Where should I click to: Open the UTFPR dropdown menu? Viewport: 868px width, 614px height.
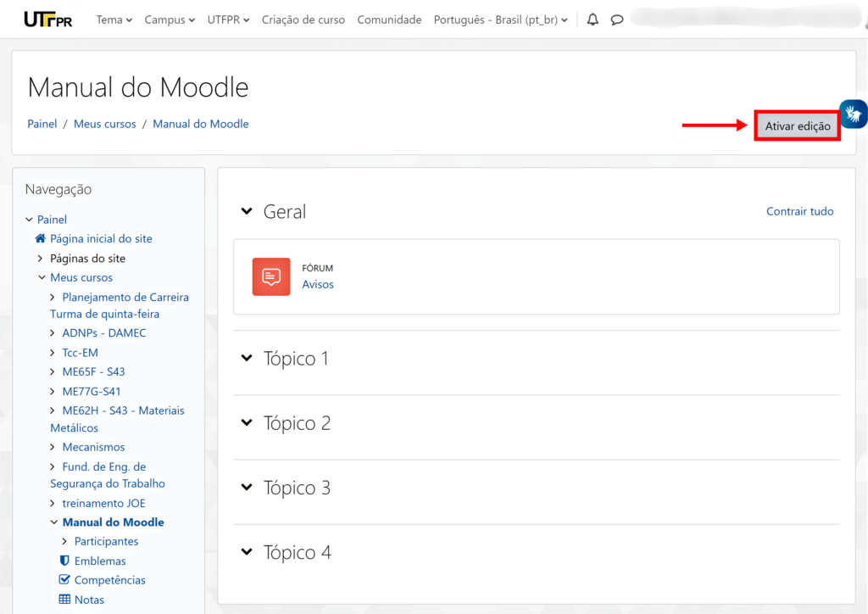coord(228,20)
